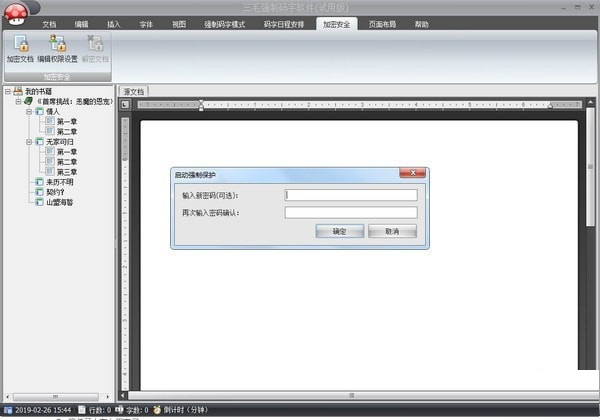
Task: Select 第二章 under 无家可归
Action: click(x=67, y=162)
